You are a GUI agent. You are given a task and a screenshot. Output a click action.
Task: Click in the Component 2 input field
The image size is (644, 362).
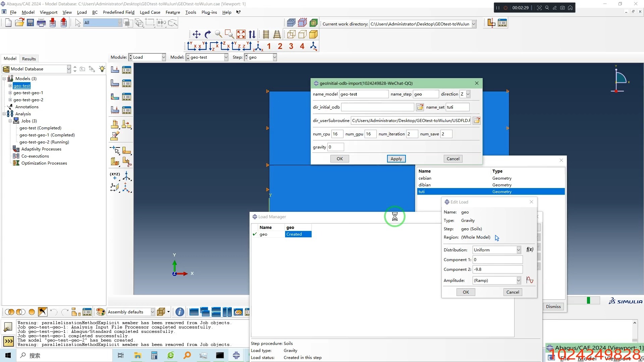pos(497,269)
